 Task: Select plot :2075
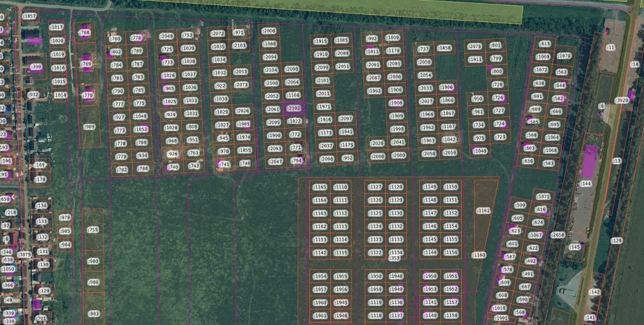(475, 46)
